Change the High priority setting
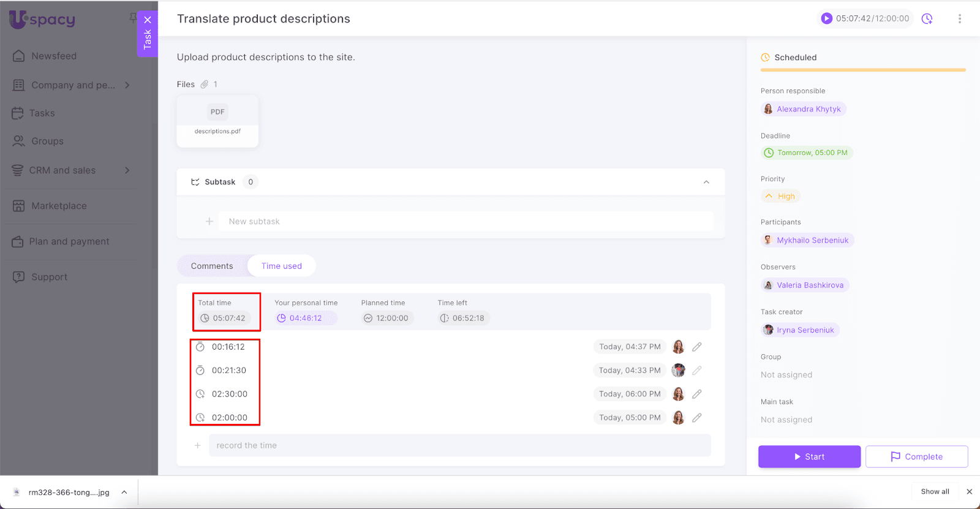 (x=781, y=197)
